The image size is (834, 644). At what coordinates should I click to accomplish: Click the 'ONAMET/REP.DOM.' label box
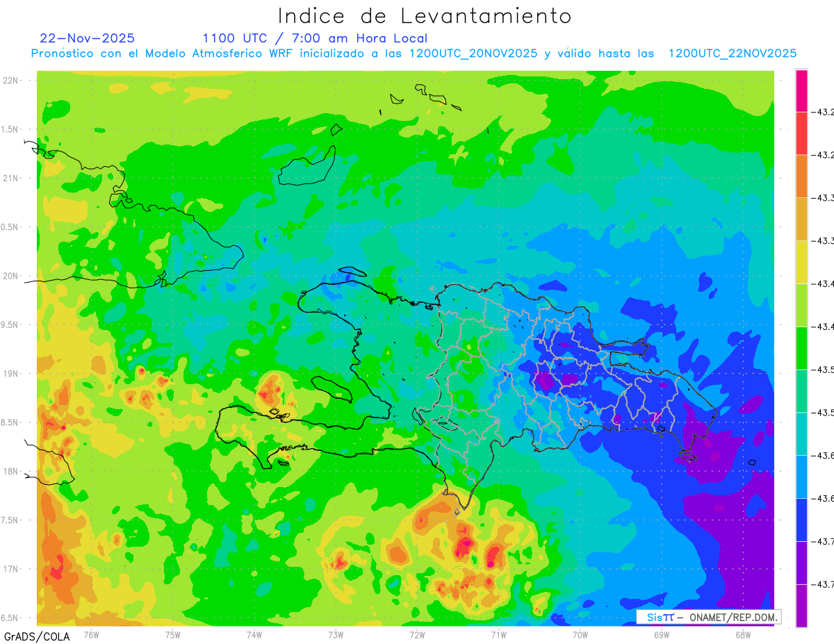pos(708,617)
